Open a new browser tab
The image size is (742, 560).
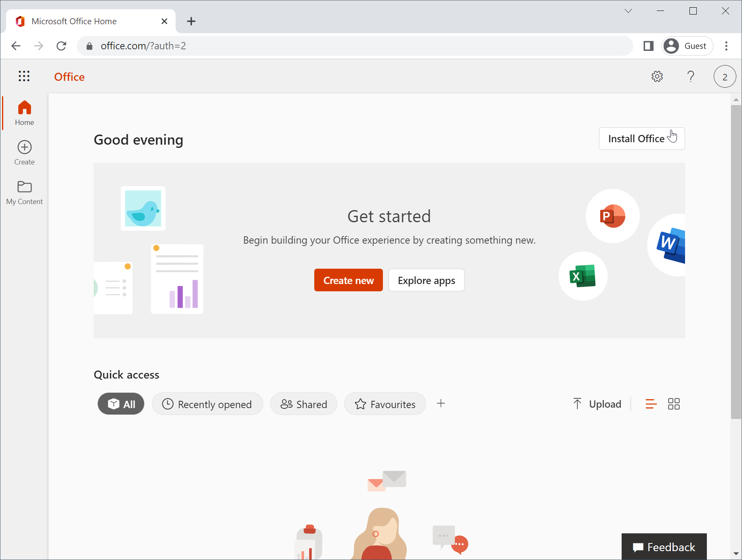pyautogui.click(x=191, y=21)
